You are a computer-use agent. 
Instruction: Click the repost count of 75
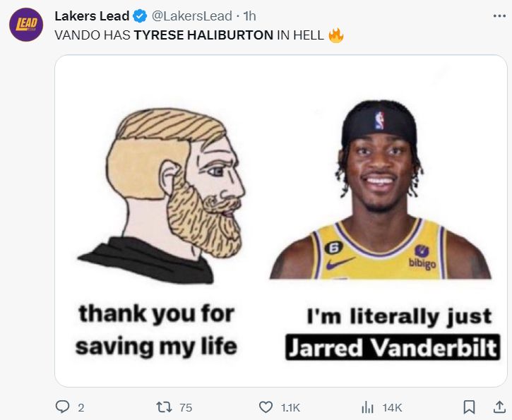click(186, 407)
